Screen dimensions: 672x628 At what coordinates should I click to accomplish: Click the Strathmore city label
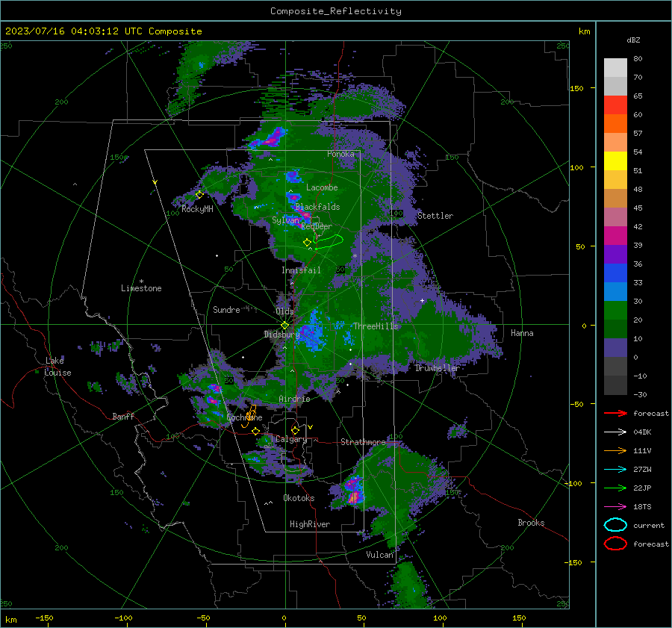[363, 442]
